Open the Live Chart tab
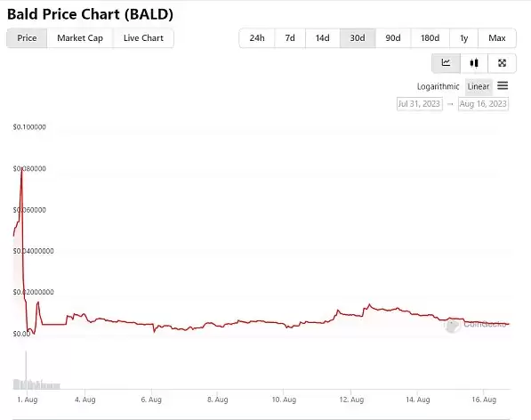 [x=143, y=38]
